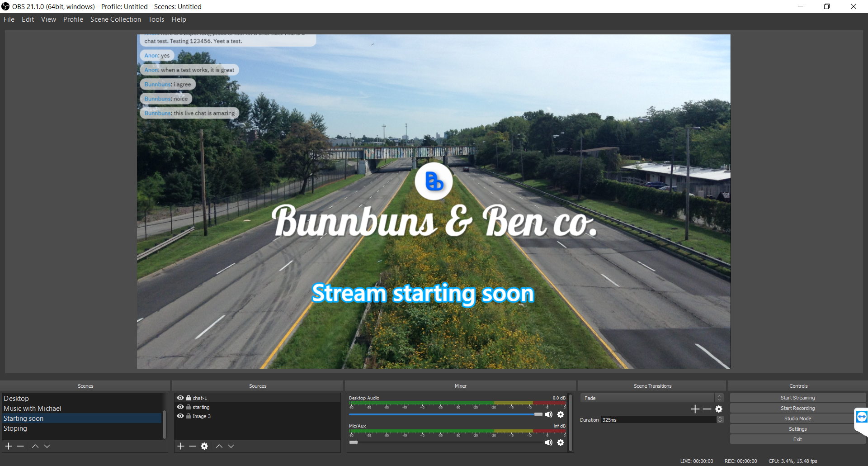Hide the chat-1 source
This screenshot has width=868, height=466.
pyautogui.click(x=180, y=398)
